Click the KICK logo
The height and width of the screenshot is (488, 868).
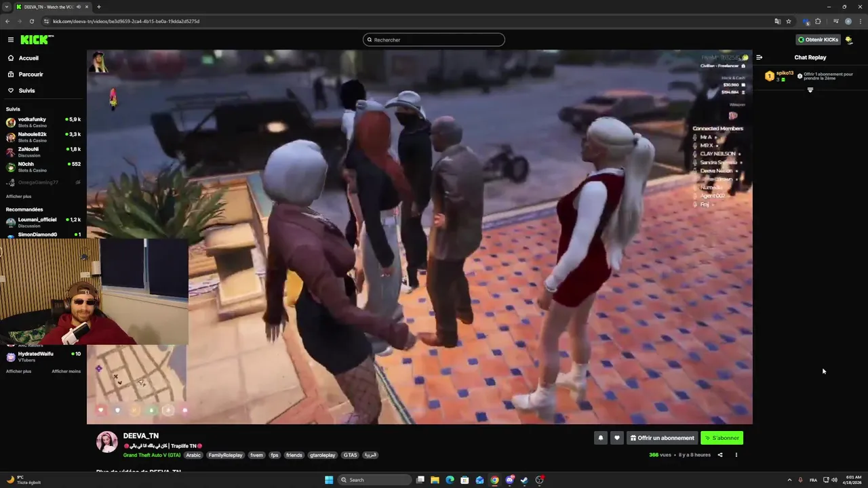coord(34,39)
